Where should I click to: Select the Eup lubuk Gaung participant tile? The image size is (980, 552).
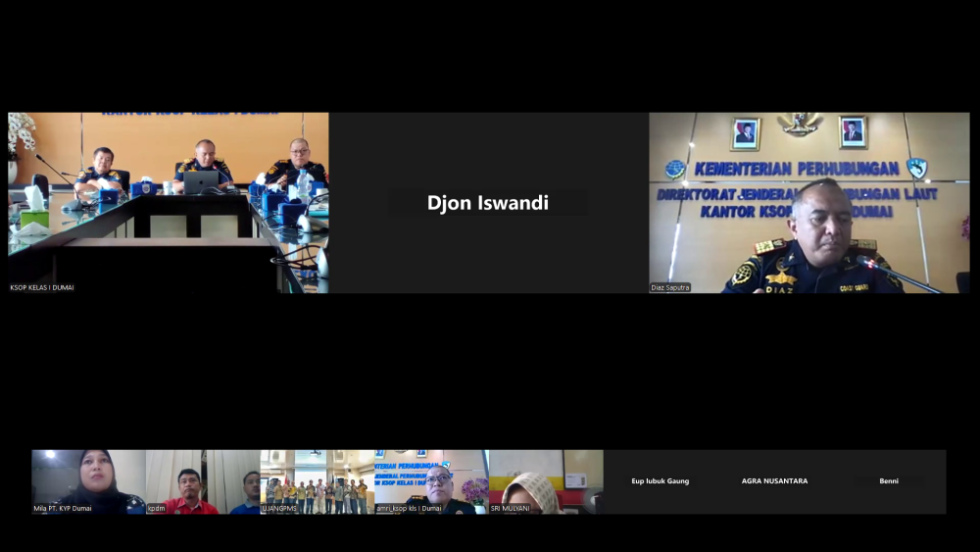click(661, 482)
